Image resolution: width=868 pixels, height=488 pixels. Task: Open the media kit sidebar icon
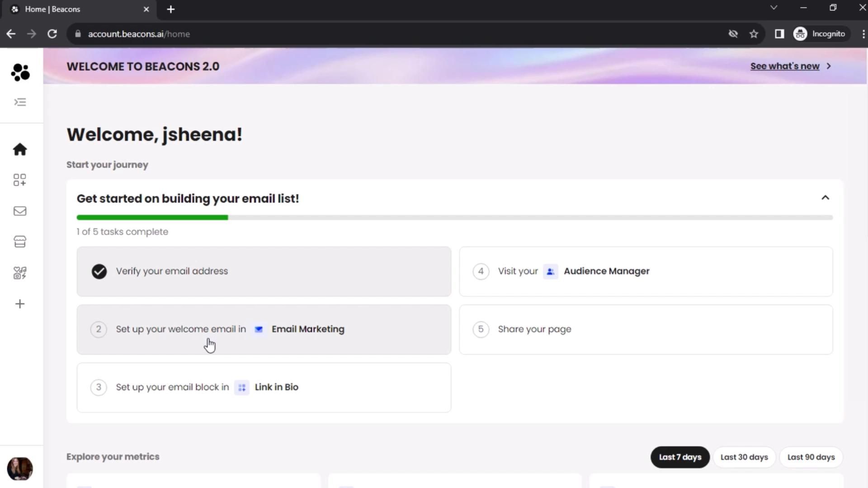tap(20, 273)
